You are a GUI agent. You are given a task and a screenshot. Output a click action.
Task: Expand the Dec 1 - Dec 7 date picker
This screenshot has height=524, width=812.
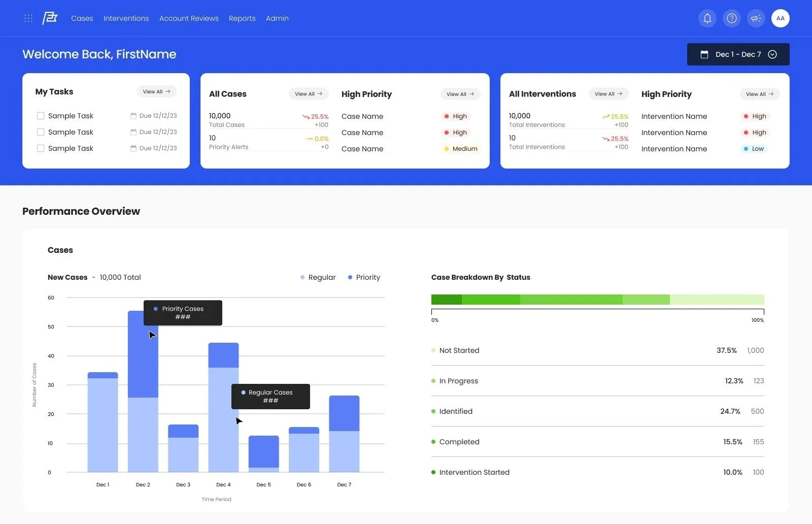(738, 54)
